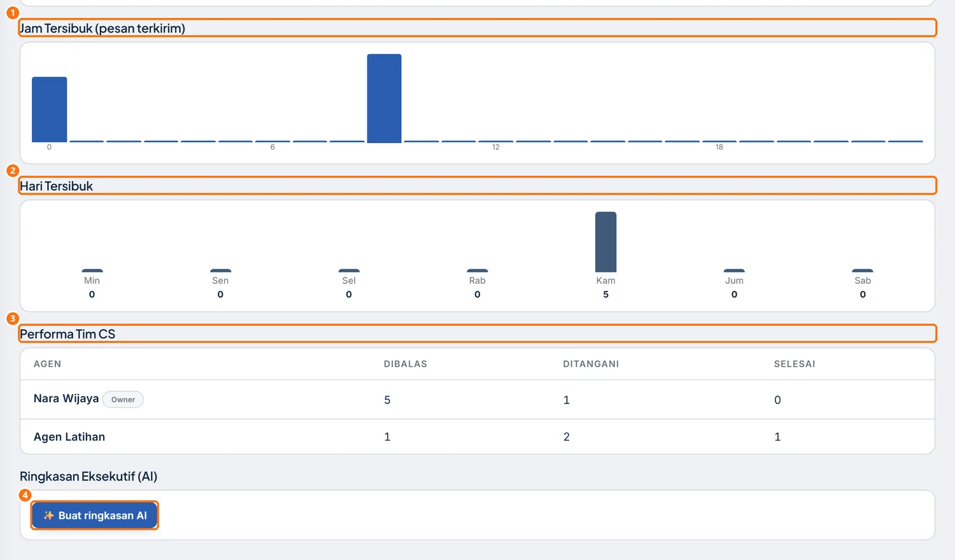Select the Jam Tersibuk (pesan terkirim) heading
This screenshot has width=955, height=560.
103,28
